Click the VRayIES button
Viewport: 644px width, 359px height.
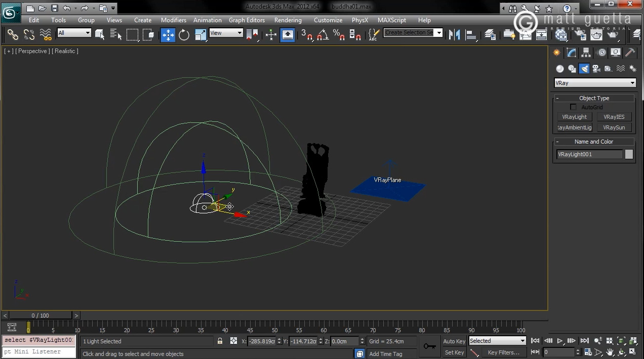614,117
